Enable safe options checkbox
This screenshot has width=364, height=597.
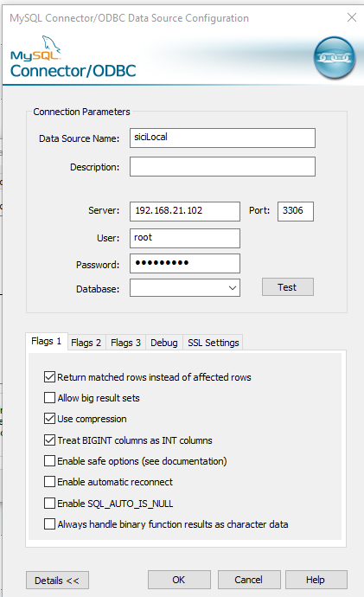49,461
